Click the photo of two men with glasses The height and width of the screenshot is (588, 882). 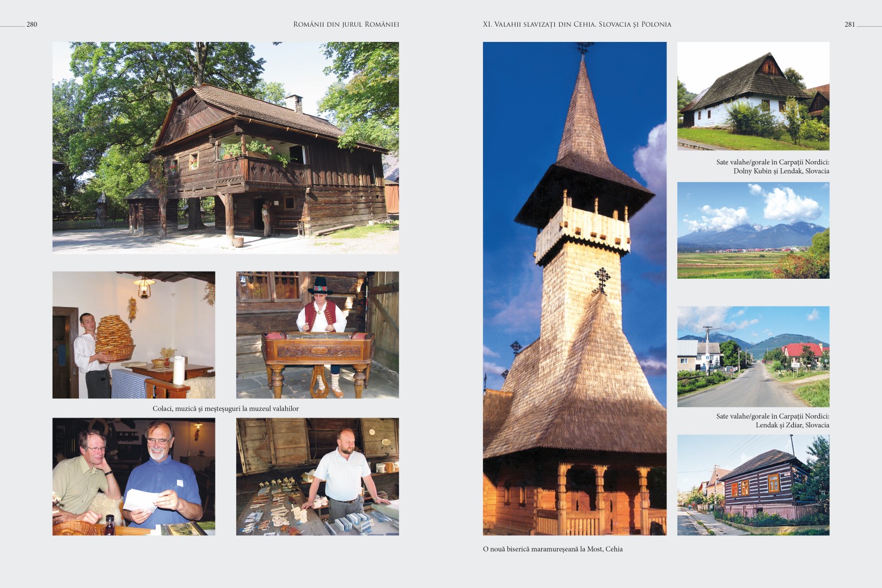(x=133, y=476)
